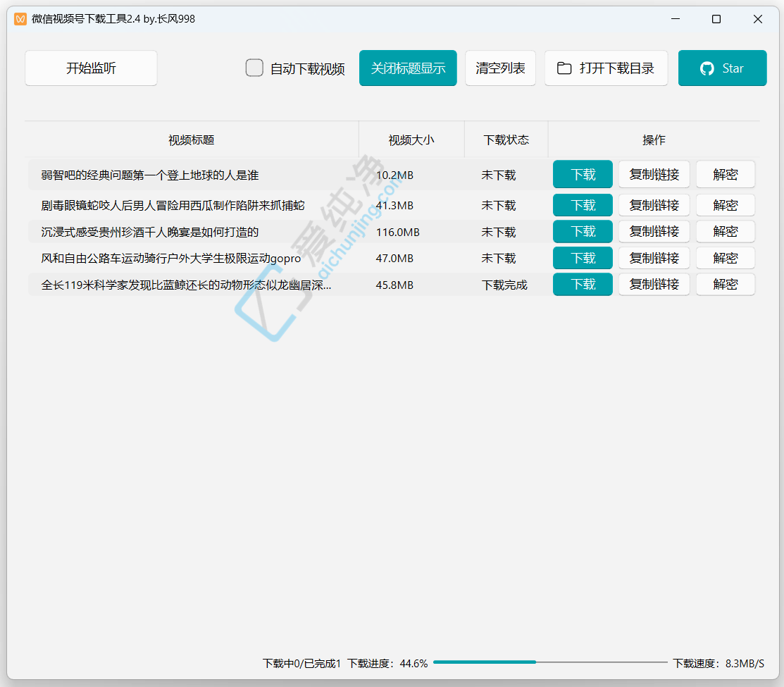Viewport: 784px width, 687px height.
Task: Click the 视频标题 column header
Action: [x=192, y=140]
